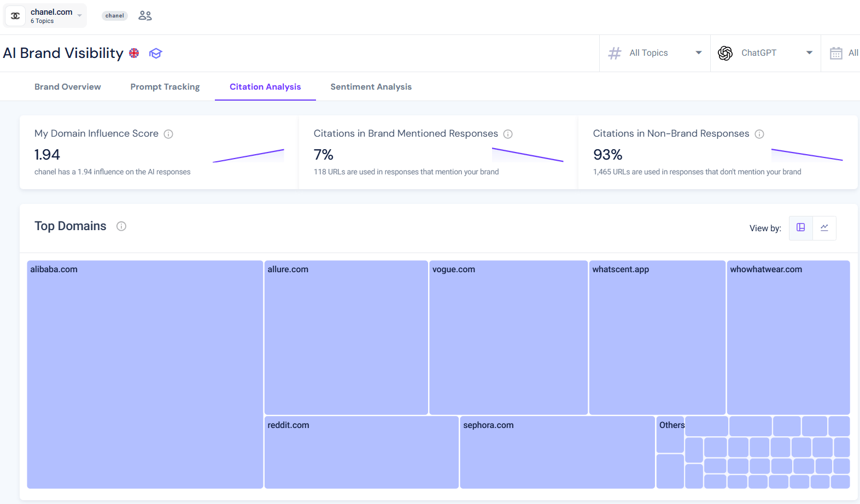
Task: Switch to treemap view
Action: coord(800,228)
